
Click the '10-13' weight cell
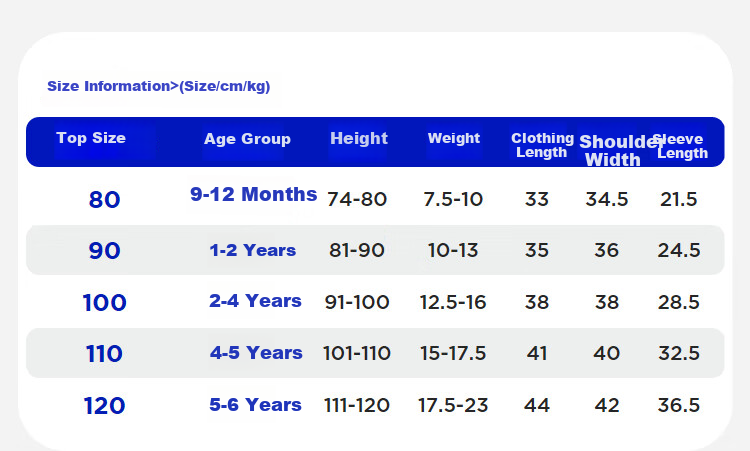(x=453, y=250)
